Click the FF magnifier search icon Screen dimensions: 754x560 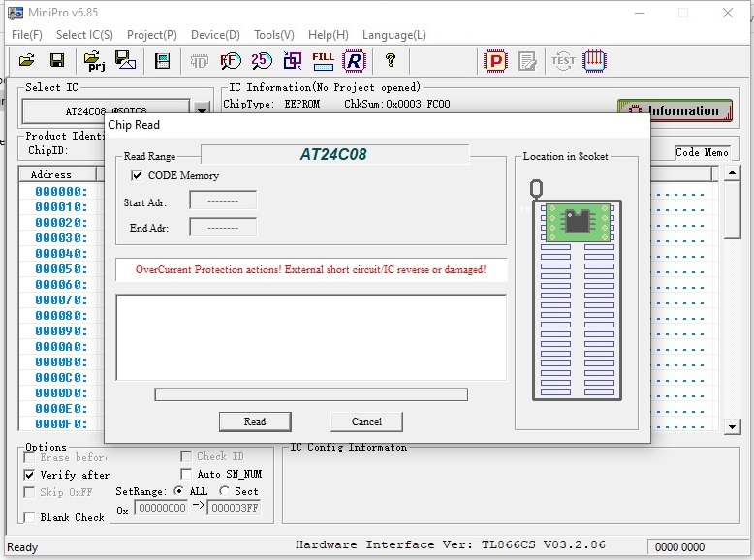[x=231, y=61]
